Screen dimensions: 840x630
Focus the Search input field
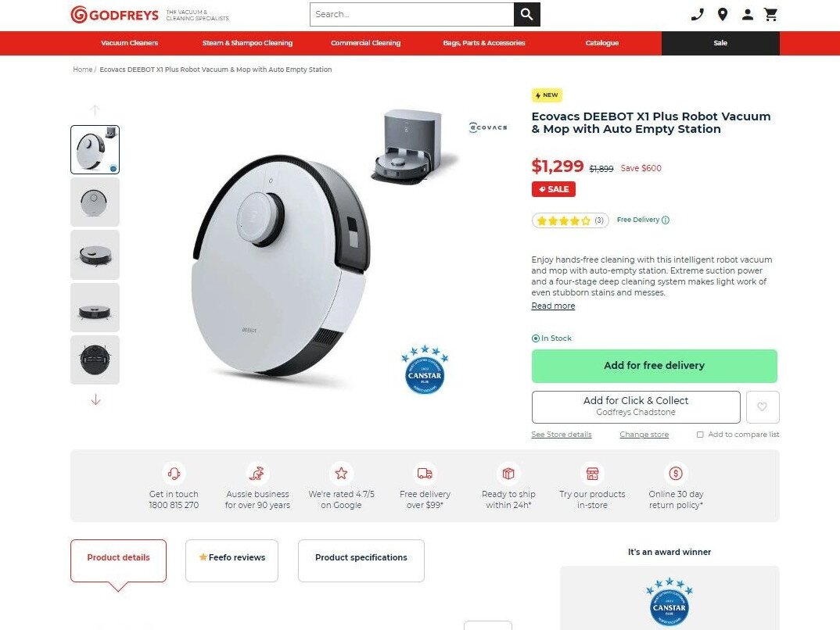tap(411, 14)
